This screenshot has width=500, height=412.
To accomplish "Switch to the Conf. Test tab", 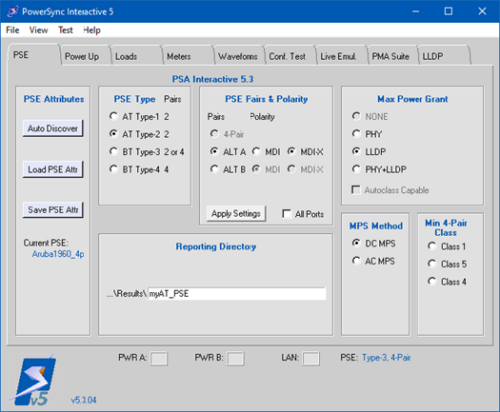I will [290, 56].
